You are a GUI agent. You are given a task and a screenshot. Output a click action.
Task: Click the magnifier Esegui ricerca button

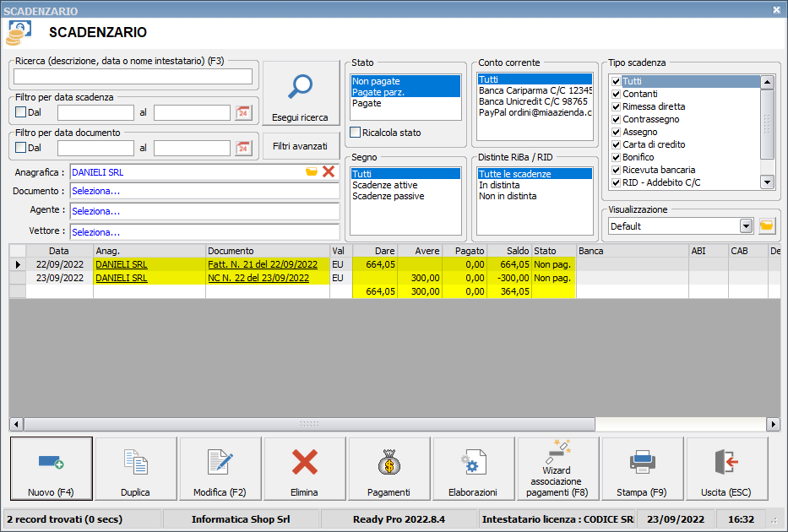pyautogui.click(x=301, y=94)
